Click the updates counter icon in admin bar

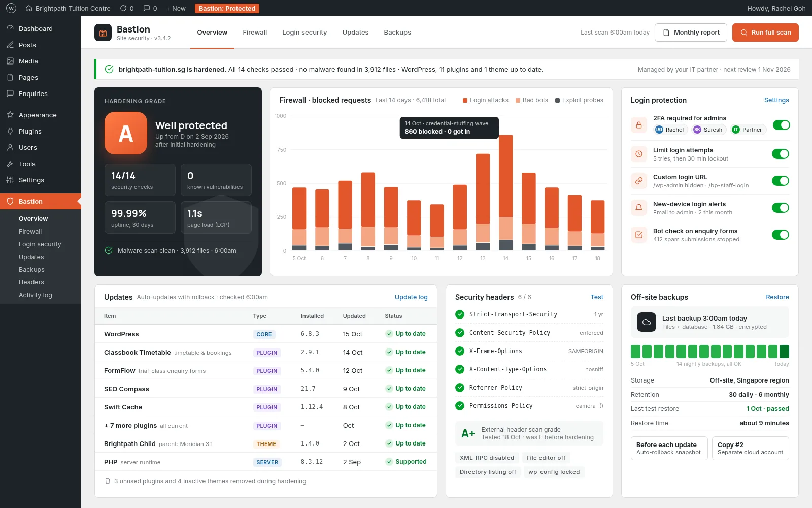click(123, 8)
